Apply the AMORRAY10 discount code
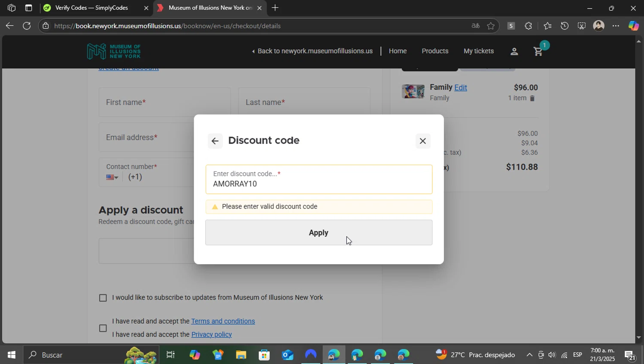 coord(319,232)
